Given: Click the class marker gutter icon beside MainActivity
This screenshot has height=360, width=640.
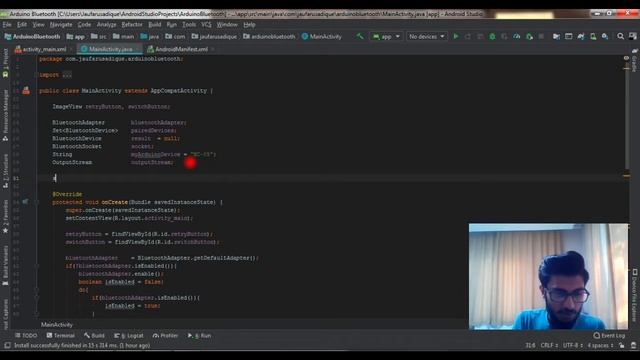Looking at the screenshot, I should (26, 91).
